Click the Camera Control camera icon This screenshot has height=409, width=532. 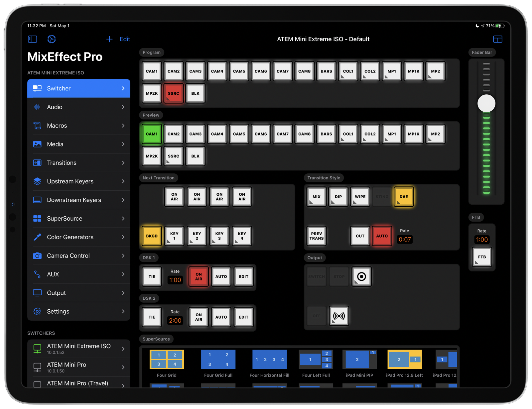click(x=37, y=256)
